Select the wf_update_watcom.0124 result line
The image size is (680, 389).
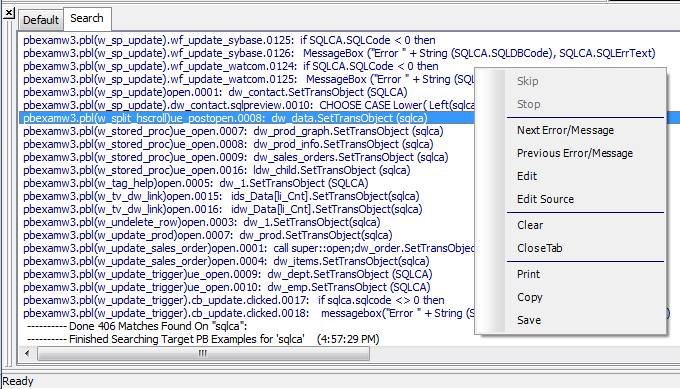230,66
